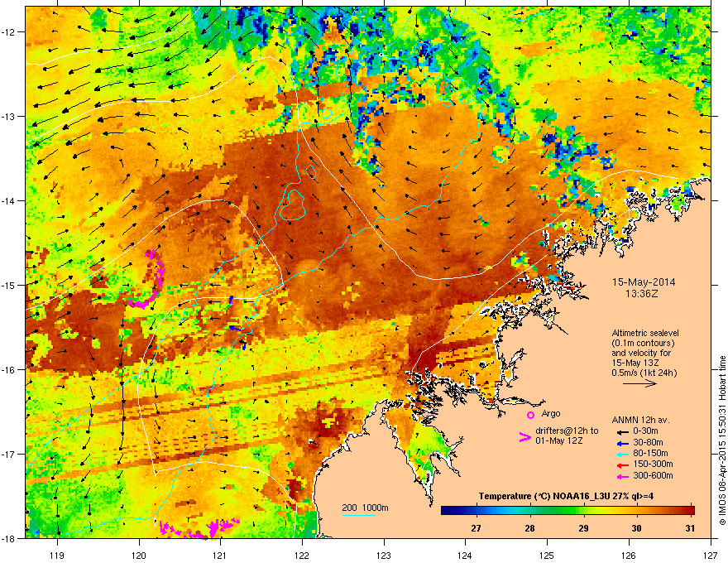The image size is (728, 563).
Task: Click the latitude axis label -15
Action: click(9, 285)
